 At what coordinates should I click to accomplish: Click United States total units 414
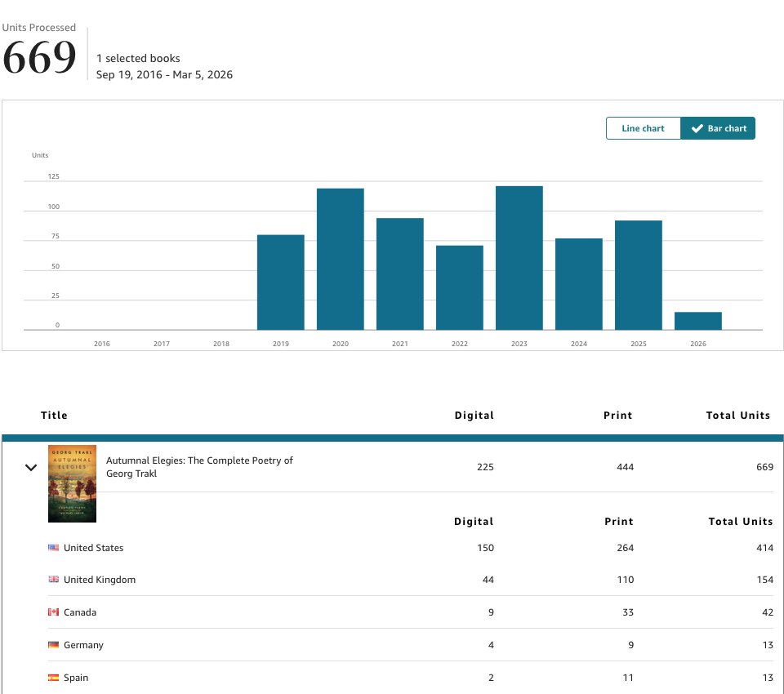click(x=764, y=548)
